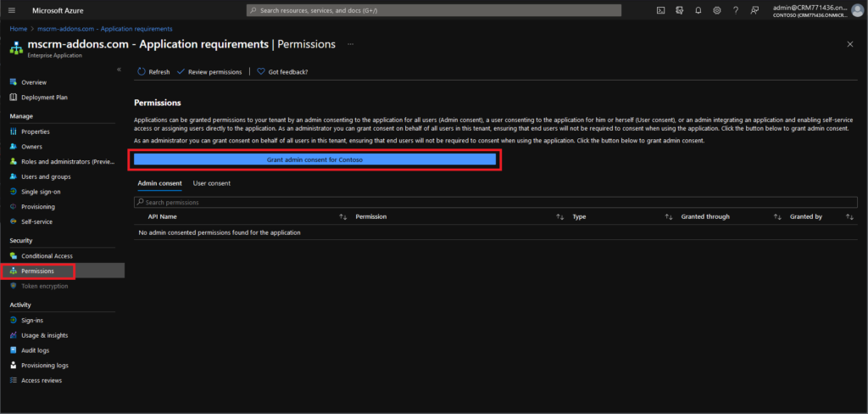Open the mscrm-addons.com breadcrumb link
The height and width of the screenshot is (414, 868).
pyautogui.click(x=104, y=29)
